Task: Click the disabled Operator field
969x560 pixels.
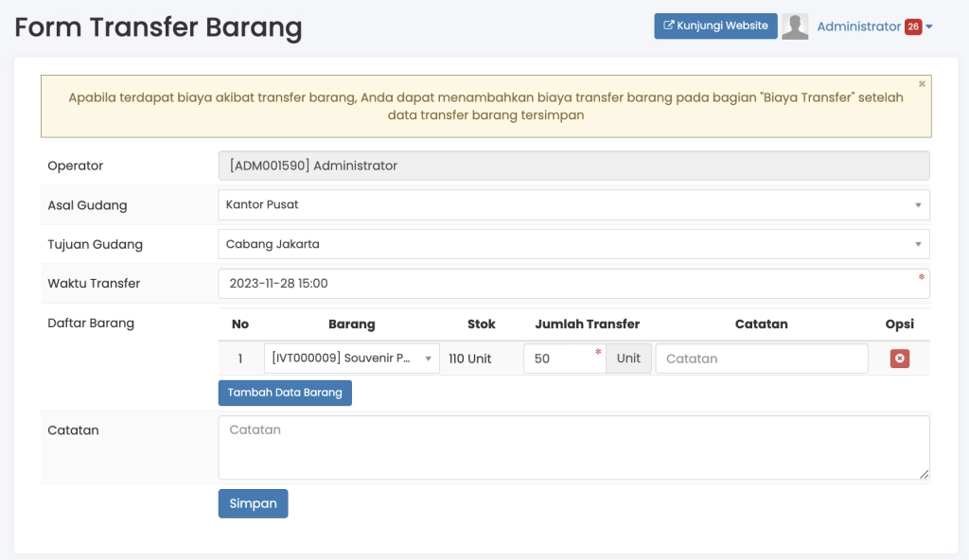Action: (573, 166)
